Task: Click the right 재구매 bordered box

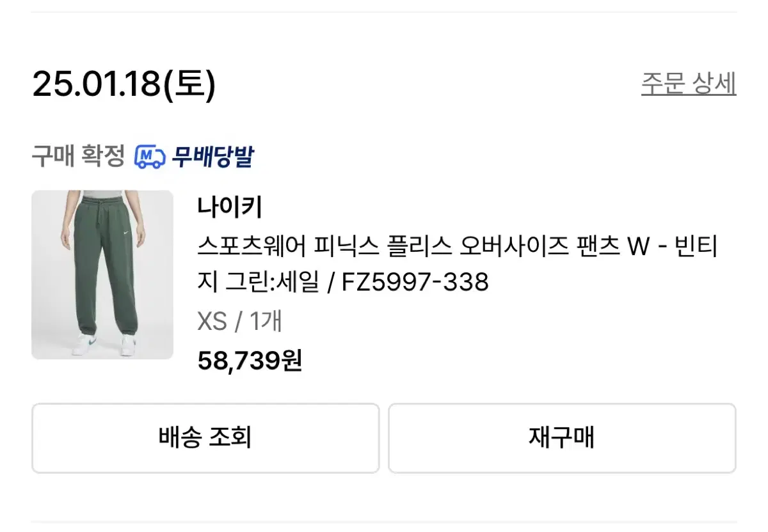Action: click(x=562, y=438)
